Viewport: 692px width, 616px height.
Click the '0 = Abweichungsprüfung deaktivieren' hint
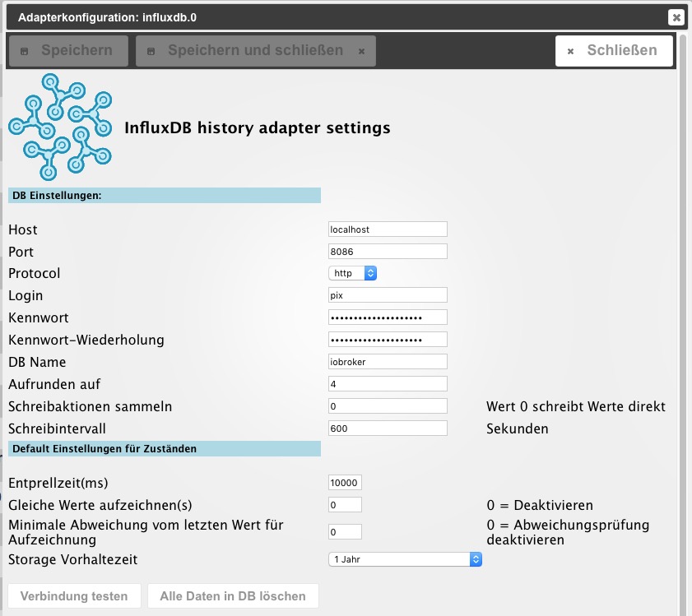pos(568,532)
